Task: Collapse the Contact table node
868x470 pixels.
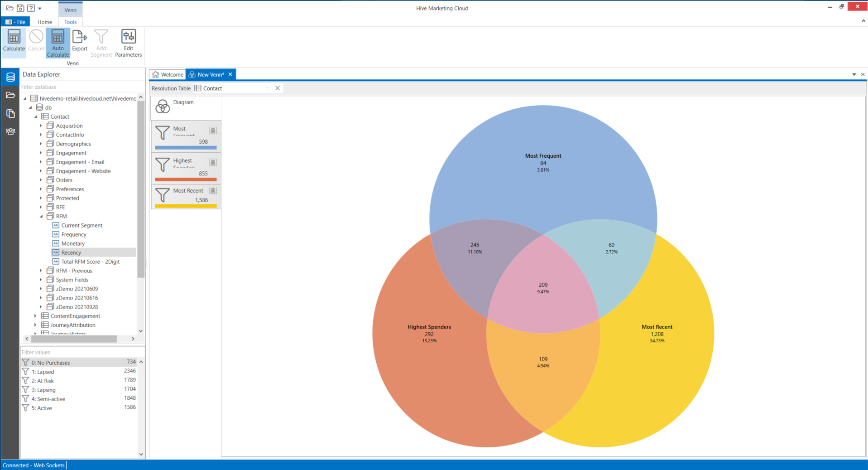Action: point(36,116)
